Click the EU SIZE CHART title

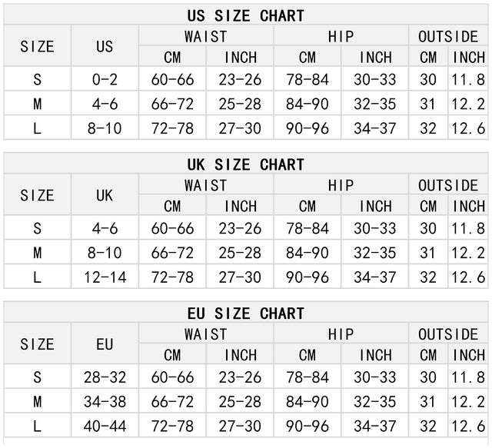click(x=246, y=314)
